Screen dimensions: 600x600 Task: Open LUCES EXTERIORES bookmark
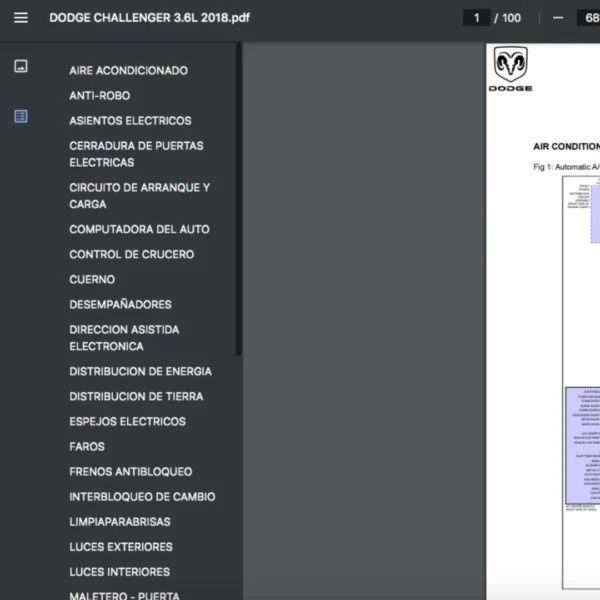[121, 547]
